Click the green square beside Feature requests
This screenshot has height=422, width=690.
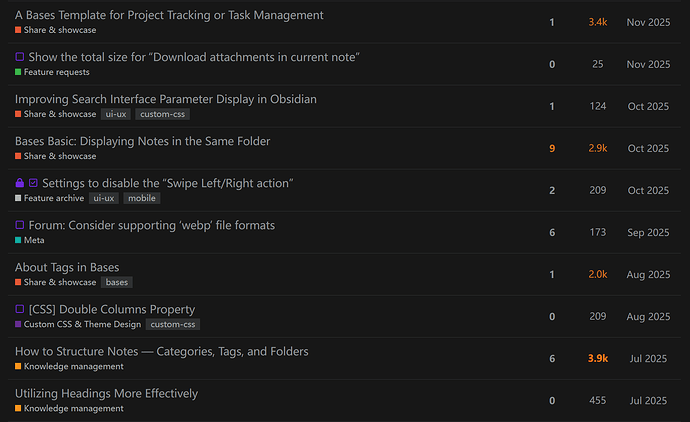[18, 72]
